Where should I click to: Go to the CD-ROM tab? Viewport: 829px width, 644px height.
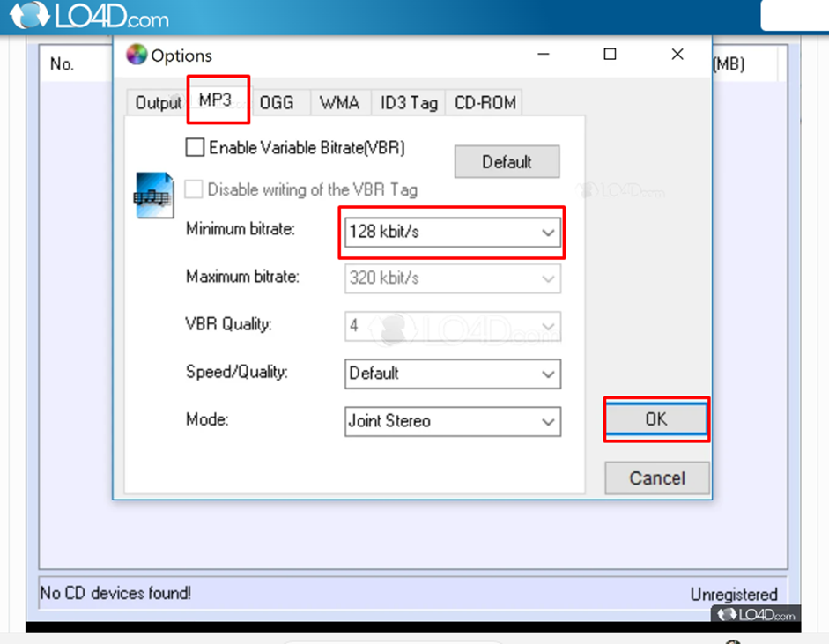coord(485,103)
